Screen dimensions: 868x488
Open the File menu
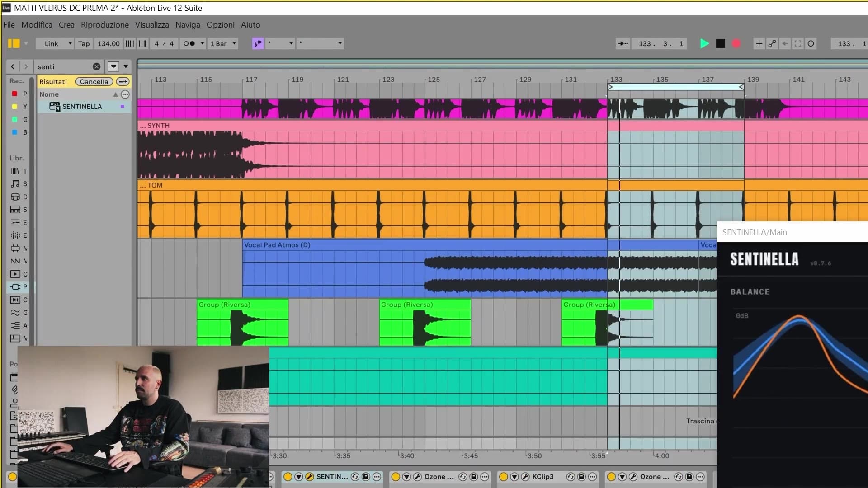pyautogui.click(x=9, y=25)
